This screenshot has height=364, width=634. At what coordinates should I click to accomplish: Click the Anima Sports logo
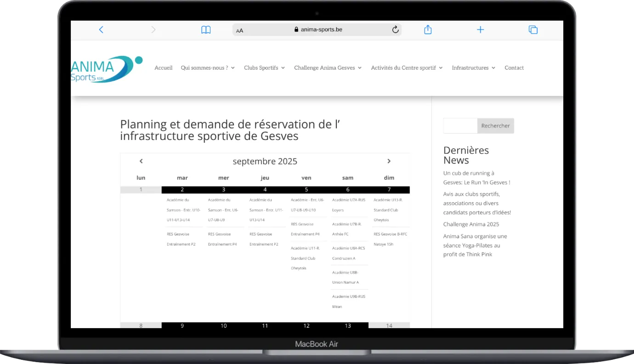click(x=106, y=69)
